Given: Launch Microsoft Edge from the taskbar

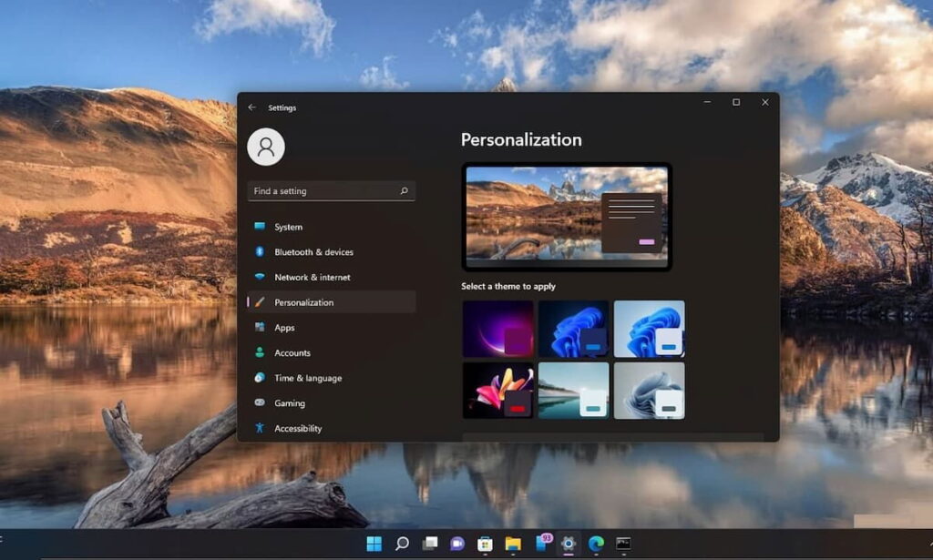Looking at the screenshot, I should tap(595, 544).
